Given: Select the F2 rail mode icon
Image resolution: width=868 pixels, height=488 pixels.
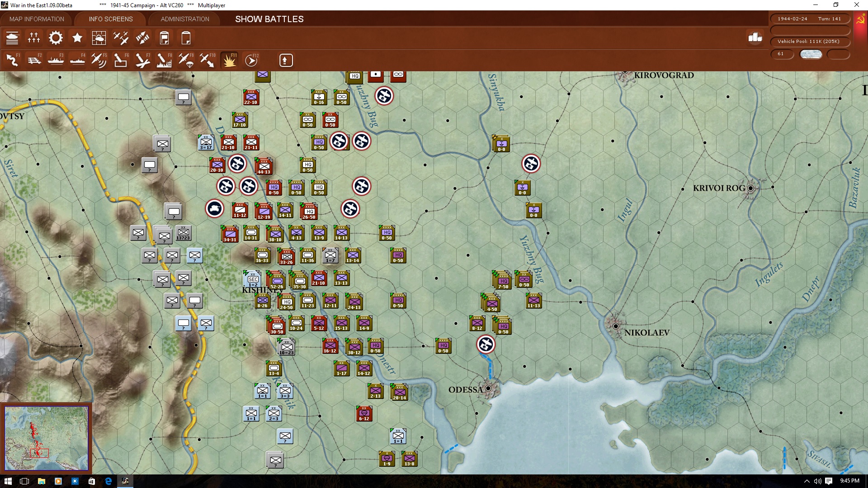Looking at the screenshot, I should (x=34, y=60).
